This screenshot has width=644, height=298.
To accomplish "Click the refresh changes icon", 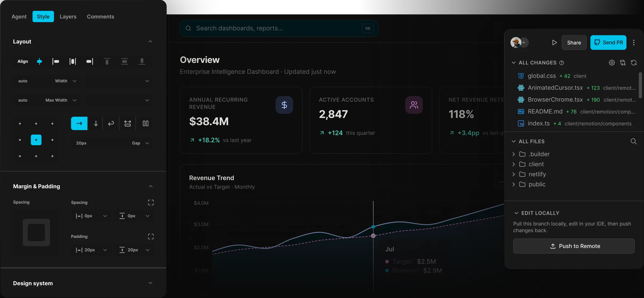I will (x=634, y=63).
